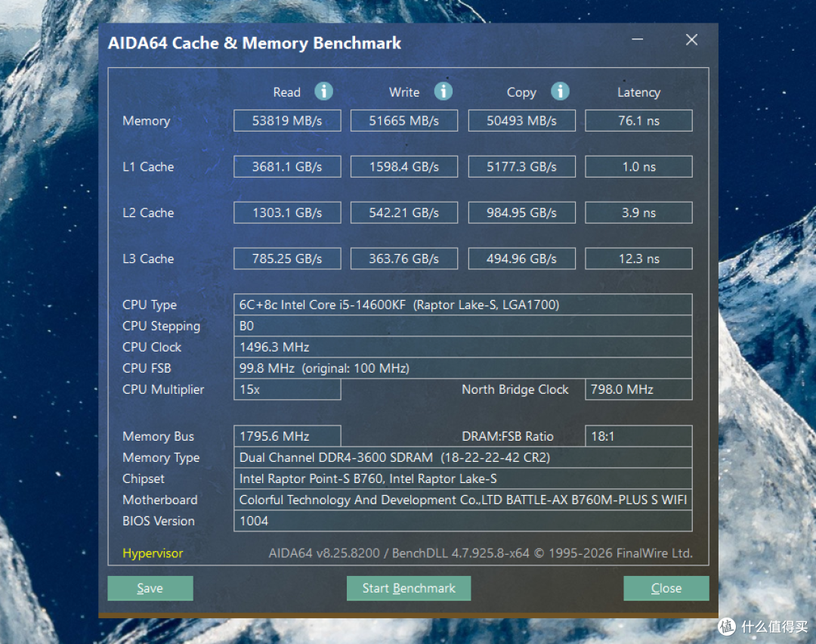816x644 pixels.
Task: Click the CPU Stepping value B0
Action: pyautogui.click(x=463, y=326)
